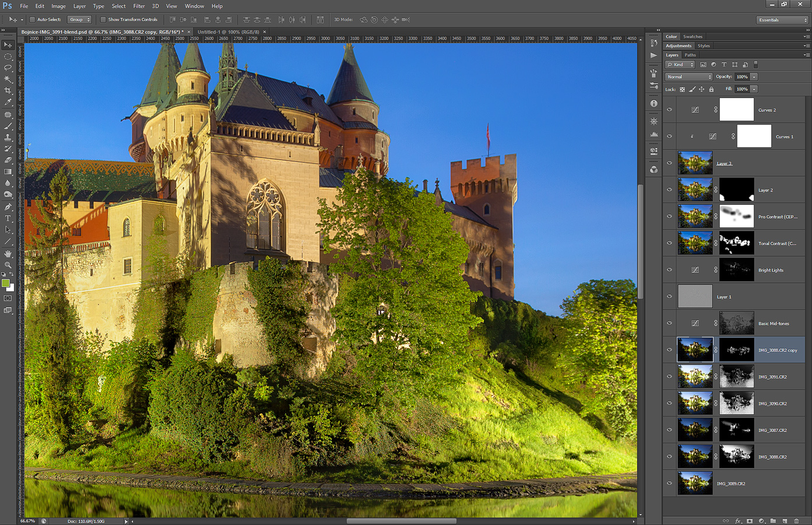Check Show Transform Controls
This screenshot has width=812, height=525.
pyautogui.click(x=103, y=20)
